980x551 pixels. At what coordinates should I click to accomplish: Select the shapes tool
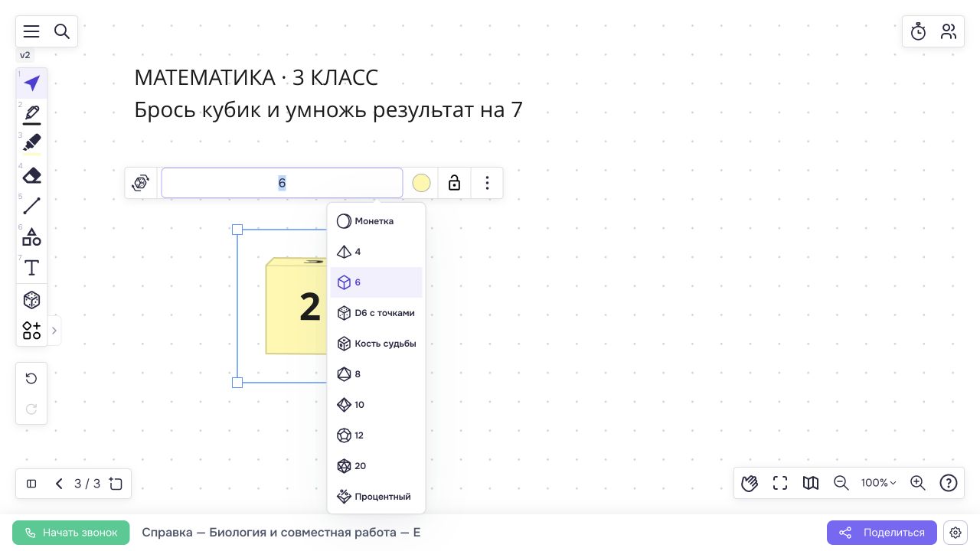click(31, 236)
